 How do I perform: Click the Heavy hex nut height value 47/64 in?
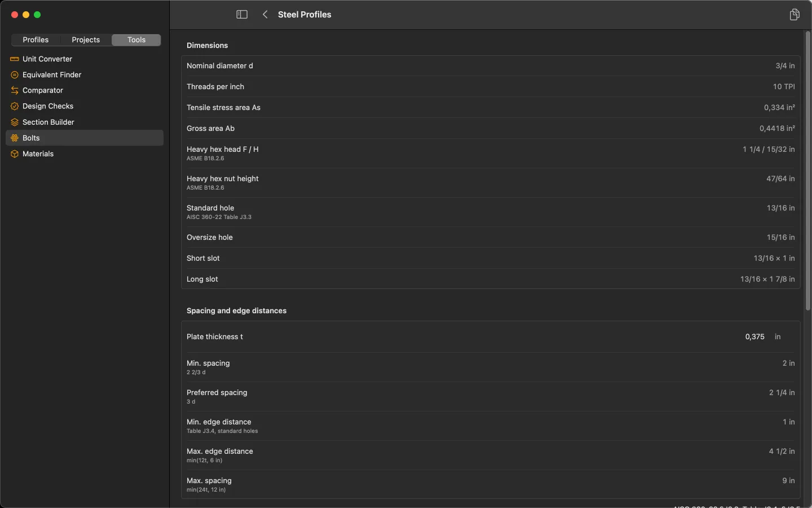(x=780, y=179)
